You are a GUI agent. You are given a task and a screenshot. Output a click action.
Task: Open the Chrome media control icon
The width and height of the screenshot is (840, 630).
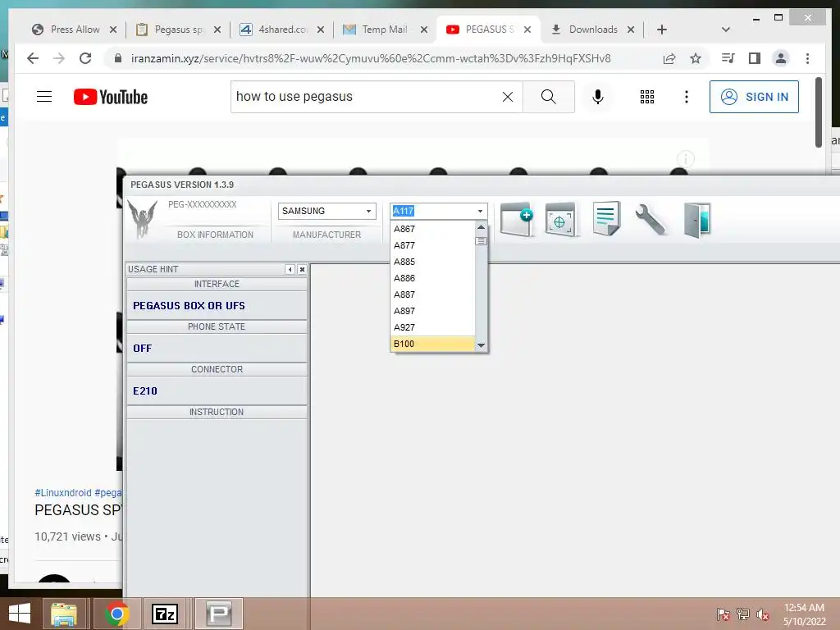tap(728, 58)
